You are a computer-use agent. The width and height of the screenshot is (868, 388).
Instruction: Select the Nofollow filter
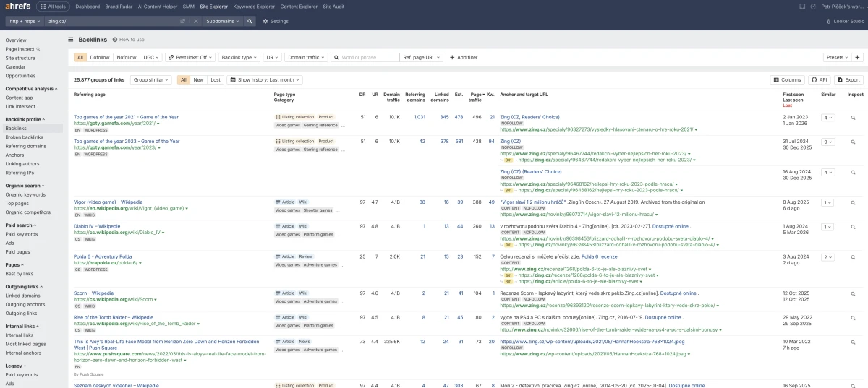(x=127, y=57)
